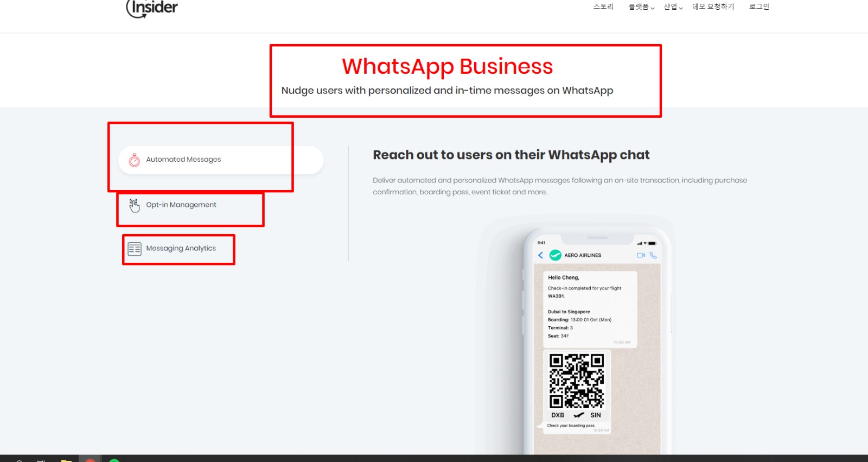The image size is (868, 462).
Task: Click the Messaging Analytics list icon
Action: point(135,249)
